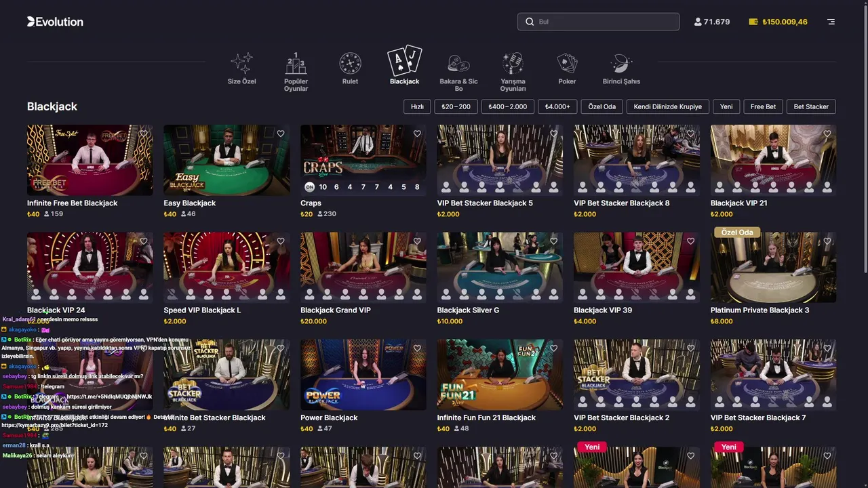Favorite Blackjack Silver G heart icon
The image size is (868, 488).
click(x=554, y=241)
